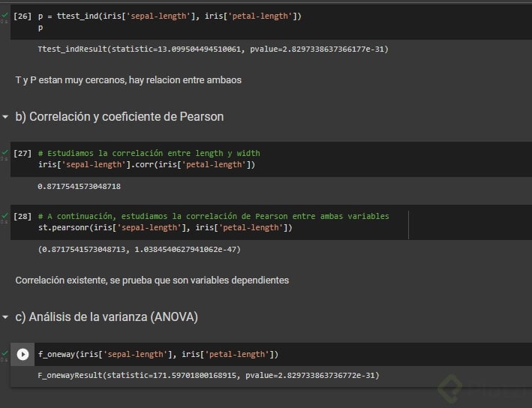This screenshot has height=408, width=532.
Task: Click the green check status of the f_oneway cell
Action: pos(5,353)
